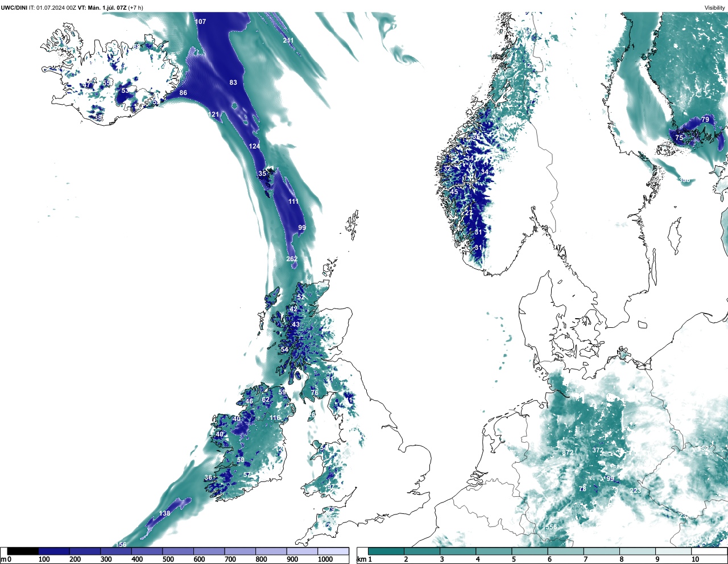Pick the 9–10 km palest legend swatch
This screenshot has width=728, height=564.
[x=673, y=551]
